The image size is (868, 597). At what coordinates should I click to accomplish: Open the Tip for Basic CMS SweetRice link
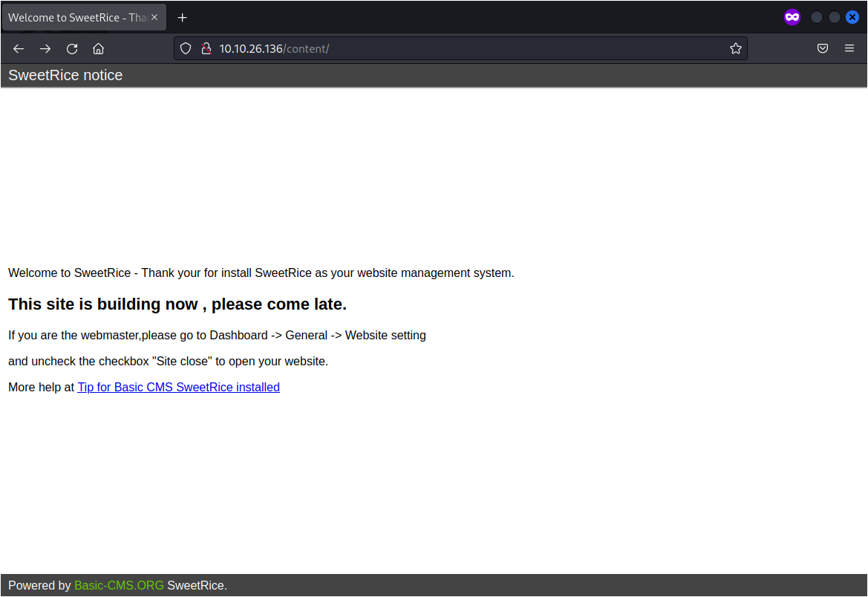click(178, 387)
